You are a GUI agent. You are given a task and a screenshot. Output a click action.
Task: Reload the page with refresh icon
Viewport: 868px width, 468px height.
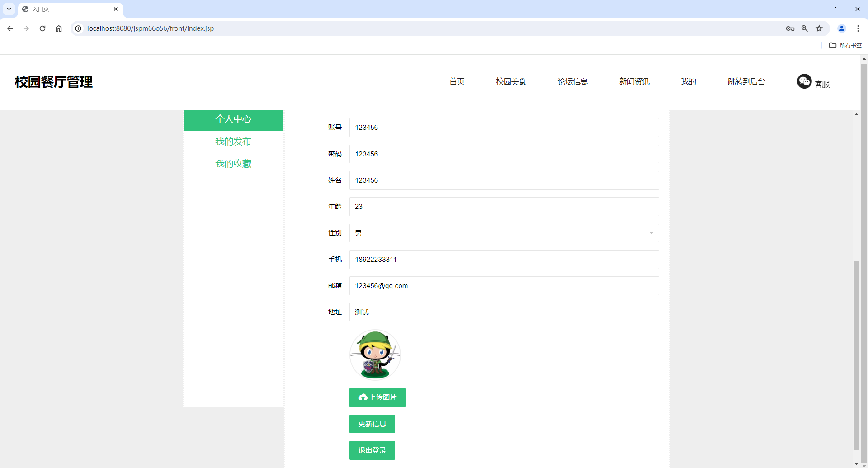point(42,28)
